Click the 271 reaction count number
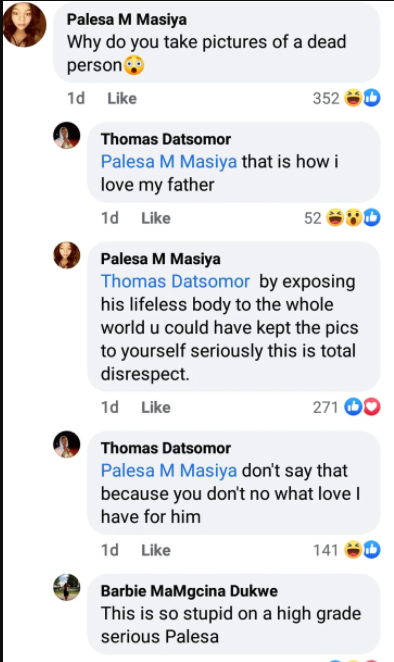Screen dimensions: 394x662 click(x=325, y=407)
